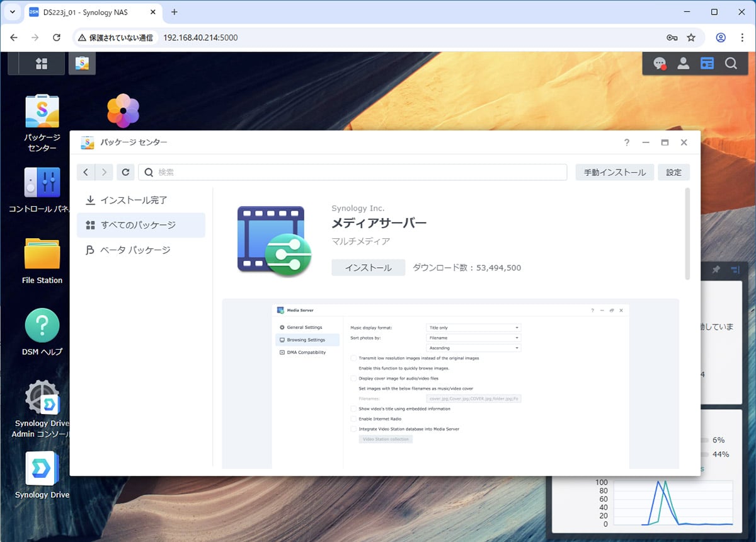Open the DSM main menu grid icon

click(42, 63)
